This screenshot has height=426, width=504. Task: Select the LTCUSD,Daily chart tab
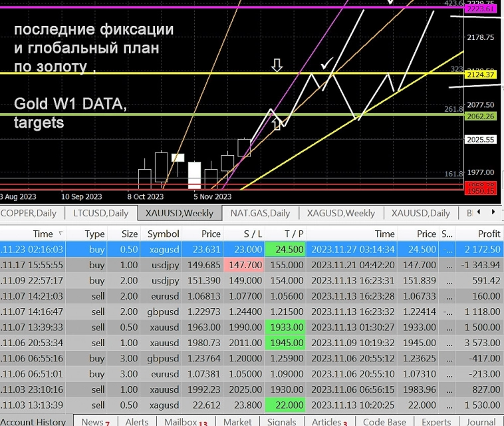click(100, 213)
